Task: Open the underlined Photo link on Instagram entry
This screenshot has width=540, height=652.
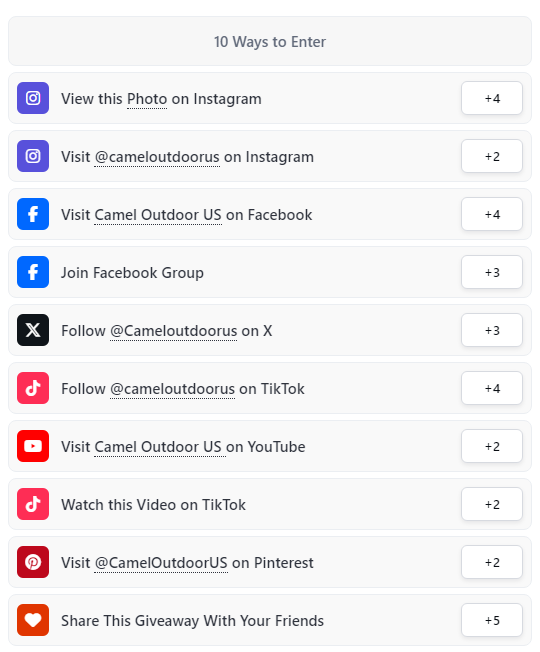Action: (x=147, y=99)
